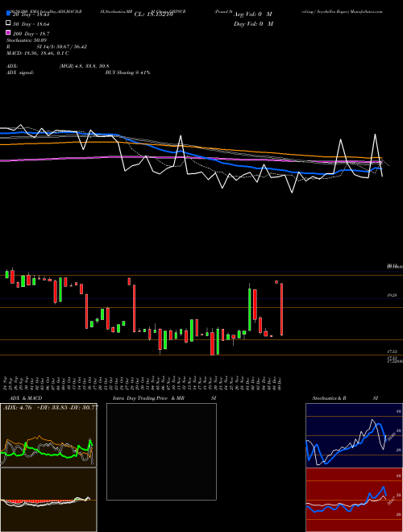
Task: Click the 'Day Vol: 0 M' label
Action: tap(253, 23)
